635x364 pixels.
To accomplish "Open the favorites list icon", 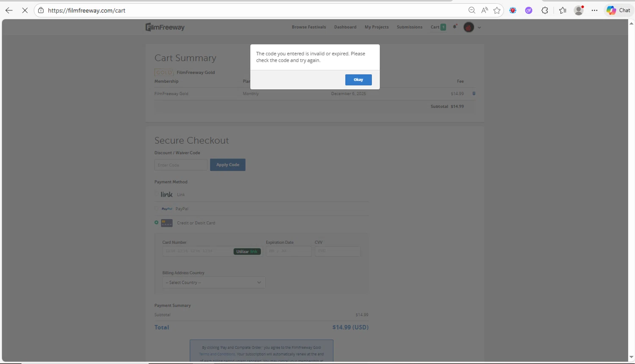I will point(563,10).
